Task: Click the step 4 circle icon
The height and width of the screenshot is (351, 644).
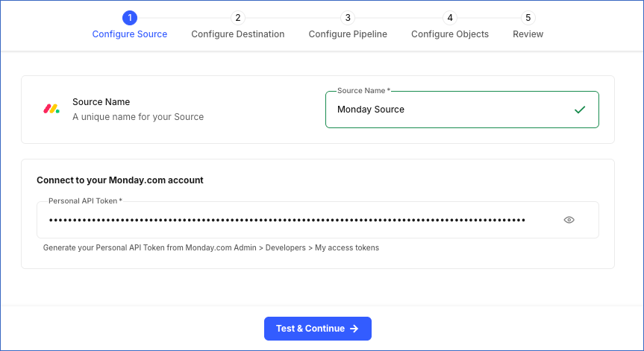Action: click(450, 18)
